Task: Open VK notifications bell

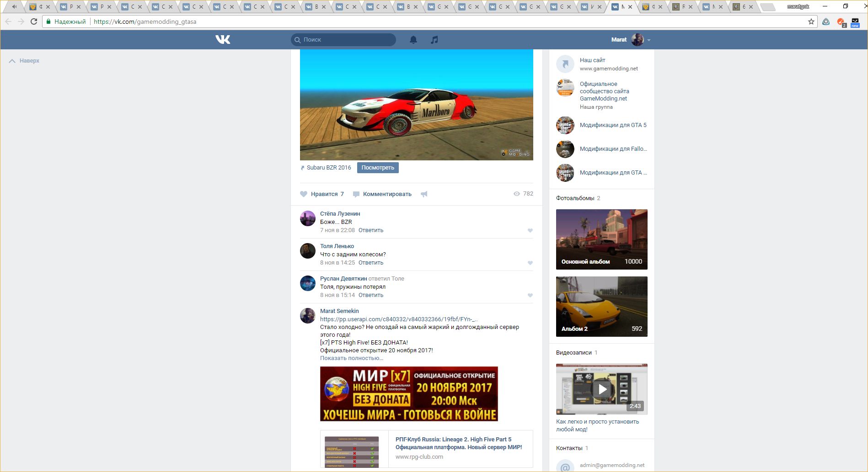Action: coord(413,40)
